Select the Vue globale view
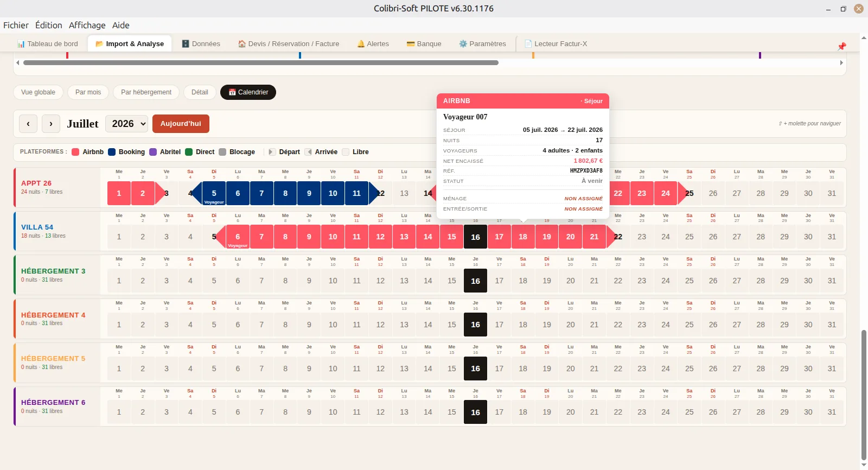The image size is (868, 470). (38, 92)
